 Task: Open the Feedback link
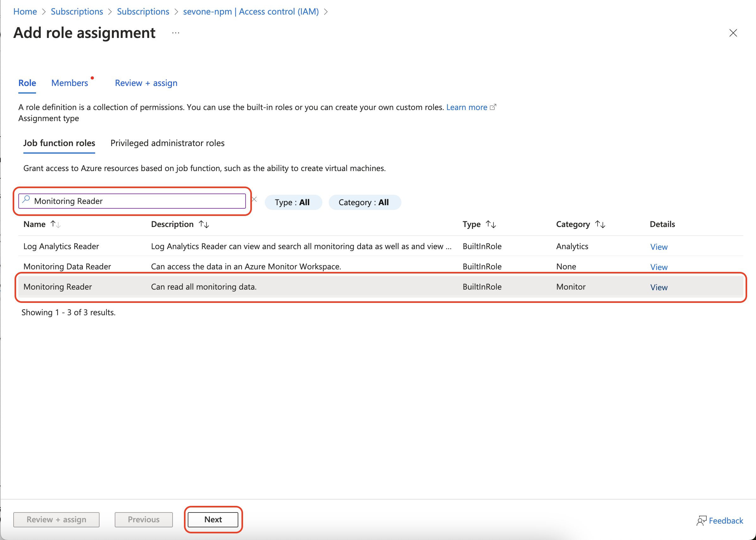tap(726, 521)
